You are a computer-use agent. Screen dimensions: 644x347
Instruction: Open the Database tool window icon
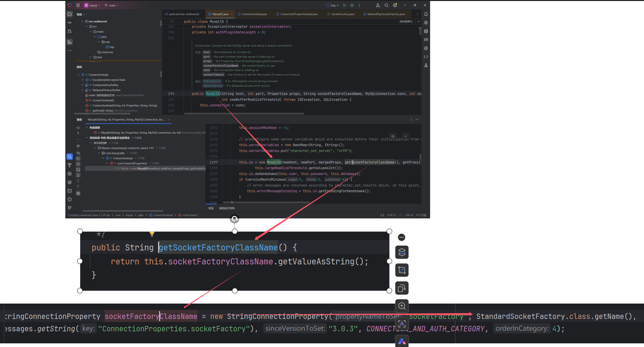[x=426, y=31]
